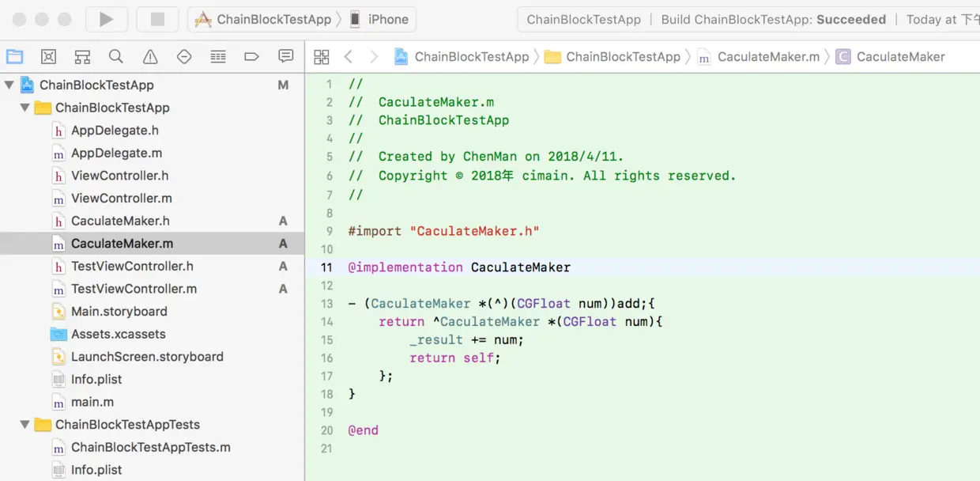Image resolution: width=980 pixels, height=481 pixels.
Task: Open the Breakpoint navigator icon
Action: point(252,57)
